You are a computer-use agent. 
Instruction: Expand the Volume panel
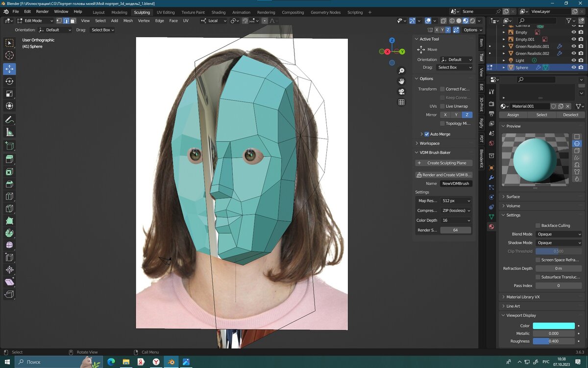tap(513, 206)
